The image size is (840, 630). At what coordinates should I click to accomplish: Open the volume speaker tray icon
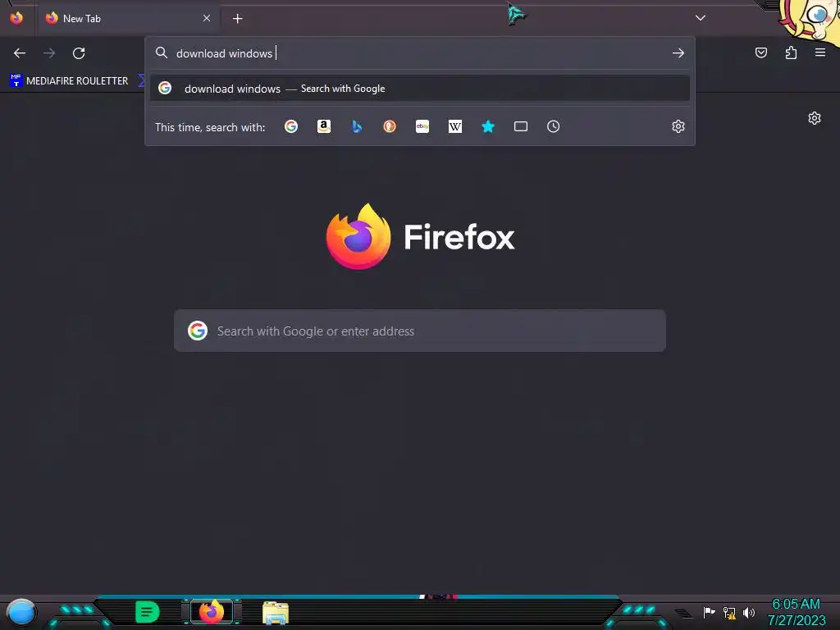pyautogui.click(x=748, y=612)
